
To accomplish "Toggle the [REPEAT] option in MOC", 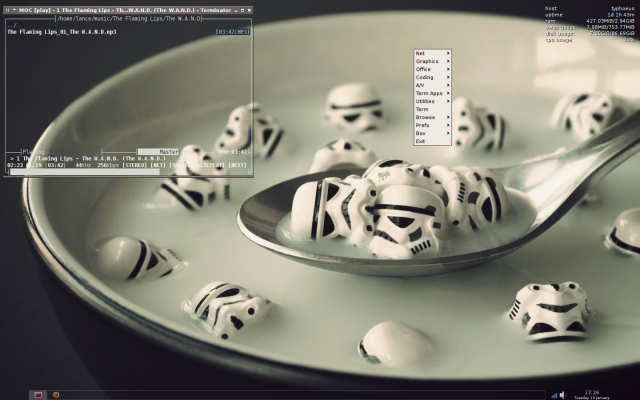I will tap(212, 165).
